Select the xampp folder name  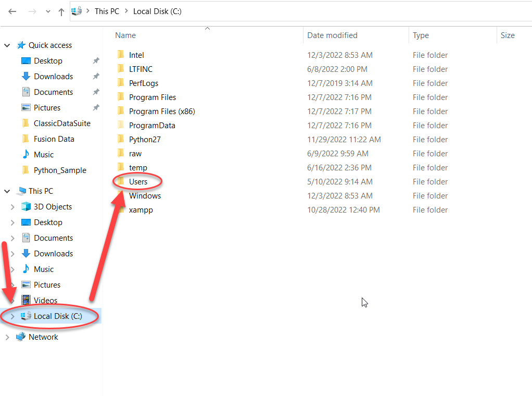141,210
